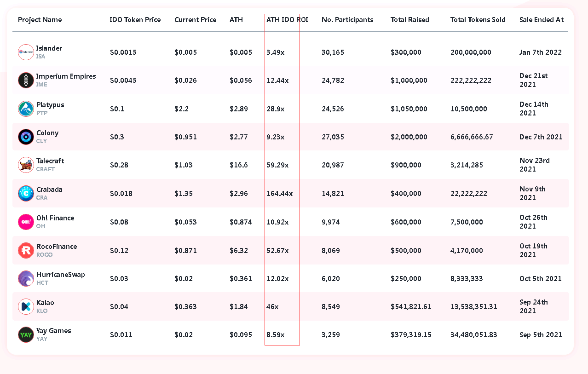This screenshot has height=374, width=588.
Task: Open the Kalao project name link
Action: [45, 303]
